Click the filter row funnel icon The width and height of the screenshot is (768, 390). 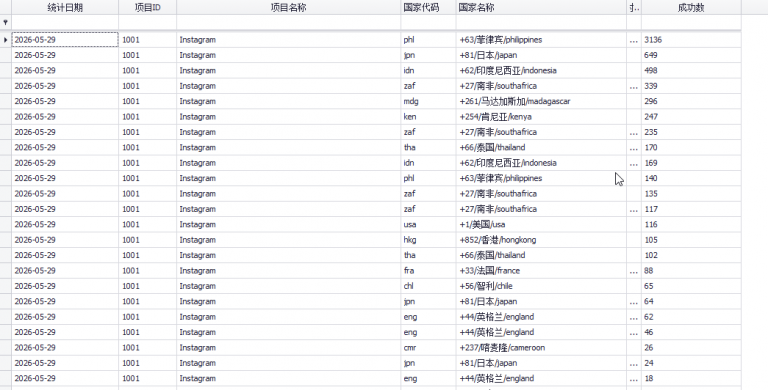click(5, 23)
